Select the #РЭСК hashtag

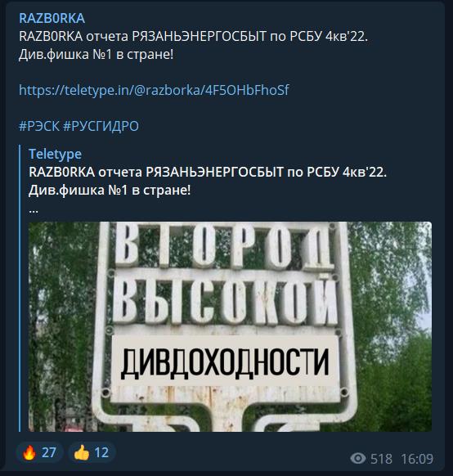click(39, 126)
